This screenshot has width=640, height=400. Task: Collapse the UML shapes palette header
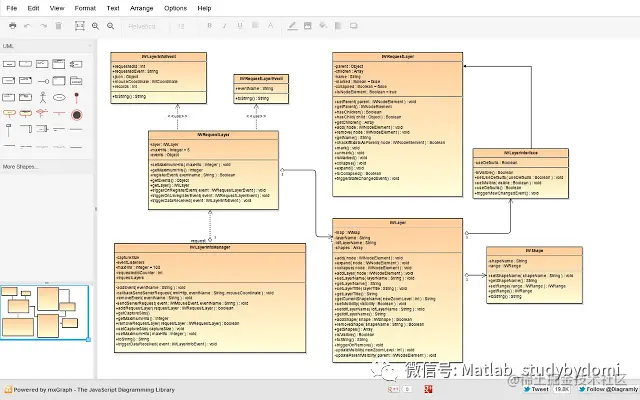[47, 46]
